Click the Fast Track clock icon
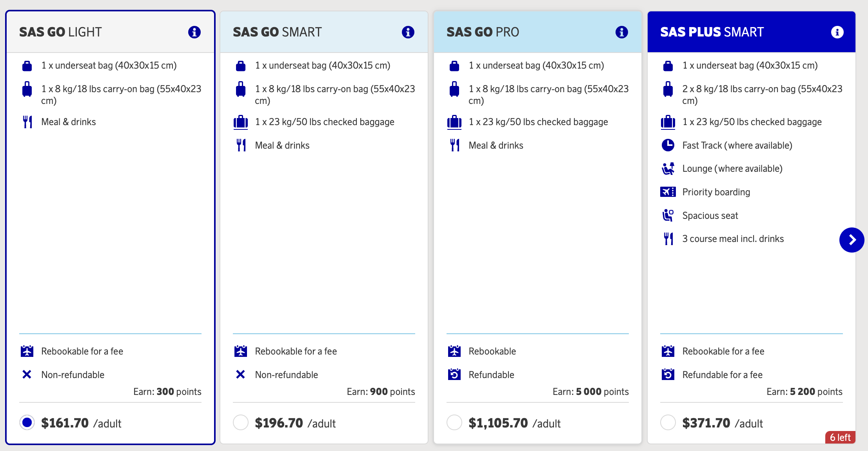 tap(668, 145)
